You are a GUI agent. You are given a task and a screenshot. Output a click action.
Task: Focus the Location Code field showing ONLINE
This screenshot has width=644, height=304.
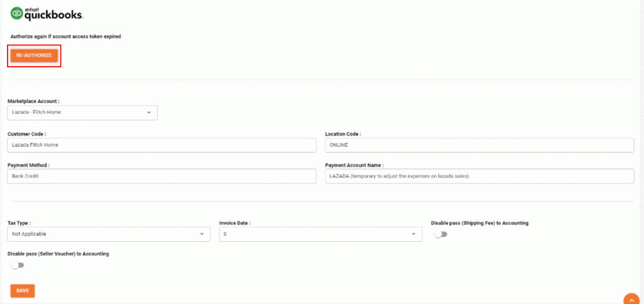point(479,145)
